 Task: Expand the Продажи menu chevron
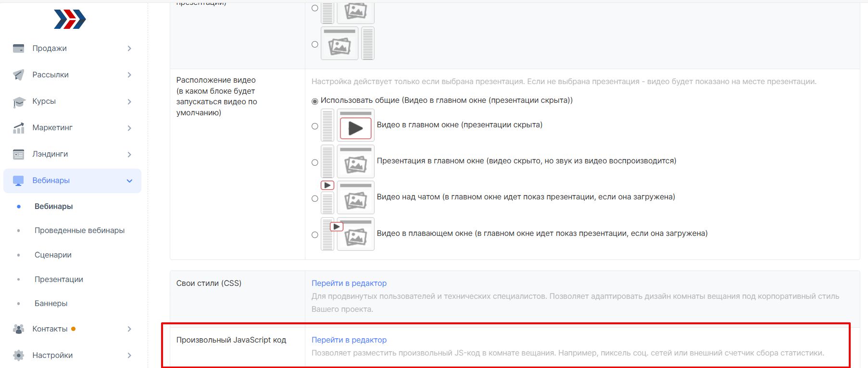(x=129, y=48)
